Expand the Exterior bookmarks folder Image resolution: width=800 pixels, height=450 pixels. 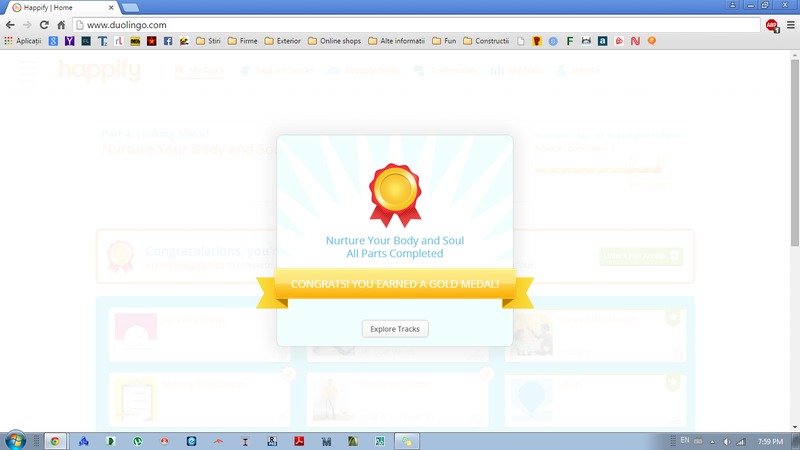point(283,41)
